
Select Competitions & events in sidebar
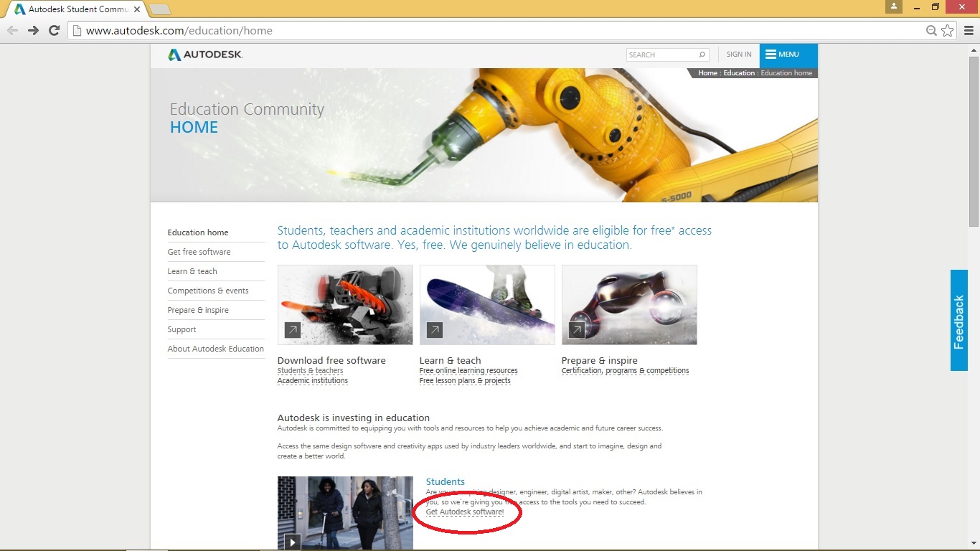208,291
